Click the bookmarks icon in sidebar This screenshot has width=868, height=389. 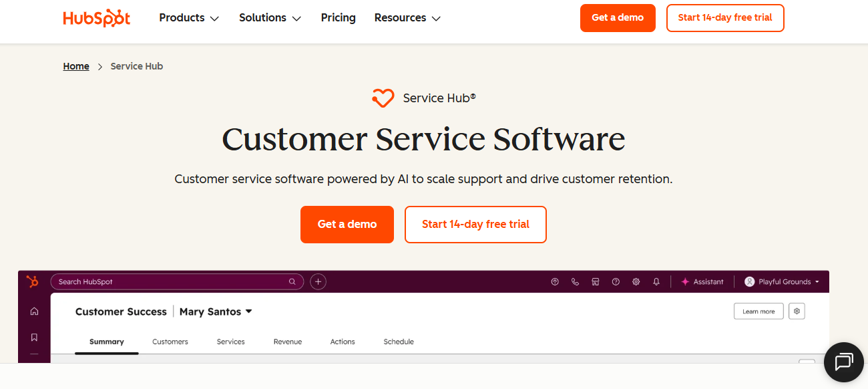pyautogui.click(x=34, y=338)
